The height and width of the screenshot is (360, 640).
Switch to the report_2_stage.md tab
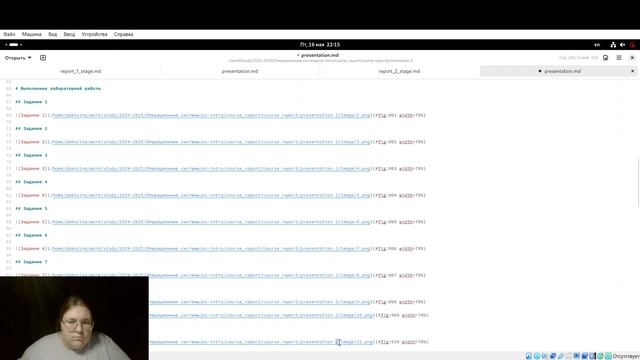click(x=399, y=71)
